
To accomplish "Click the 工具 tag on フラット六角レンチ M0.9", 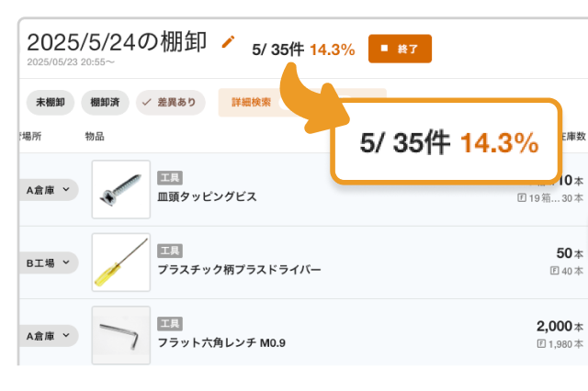I will click(x=170, y=323).
